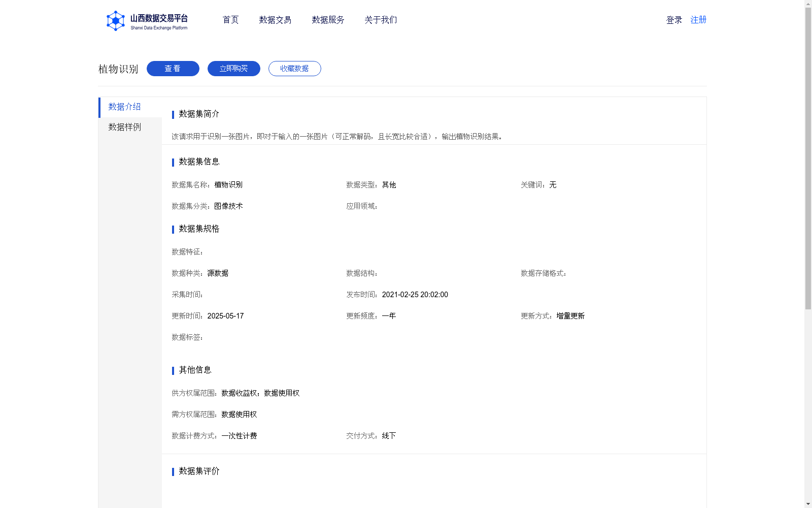Click the 数据存储格式 label

click(x=544, y=273)
